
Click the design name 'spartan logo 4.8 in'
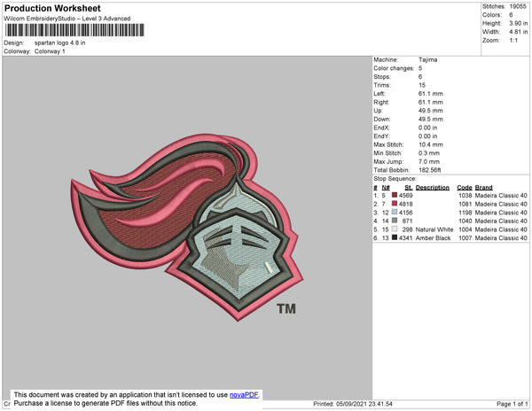60,43
